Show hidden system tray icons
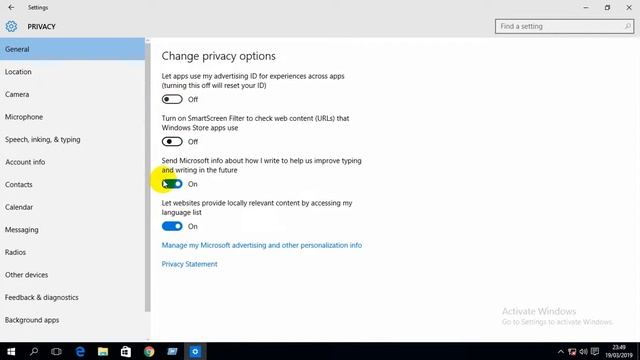The width and height of the screenshot is (640, 360). [561, 352]
